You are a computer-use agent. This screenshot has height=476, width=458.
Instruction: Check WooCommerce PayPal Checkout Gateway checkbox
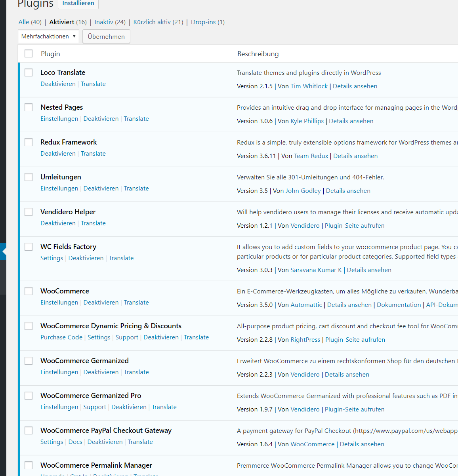pos(29,430)
